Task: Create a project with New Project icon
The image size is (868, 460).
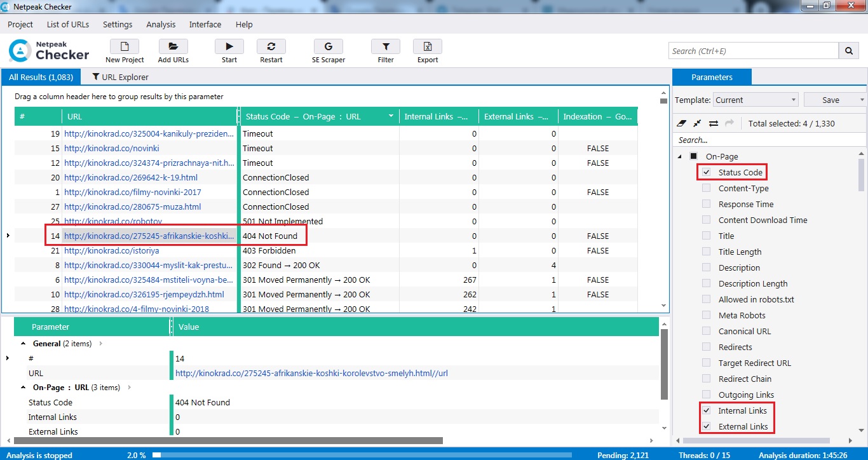Action: (125, 46)
